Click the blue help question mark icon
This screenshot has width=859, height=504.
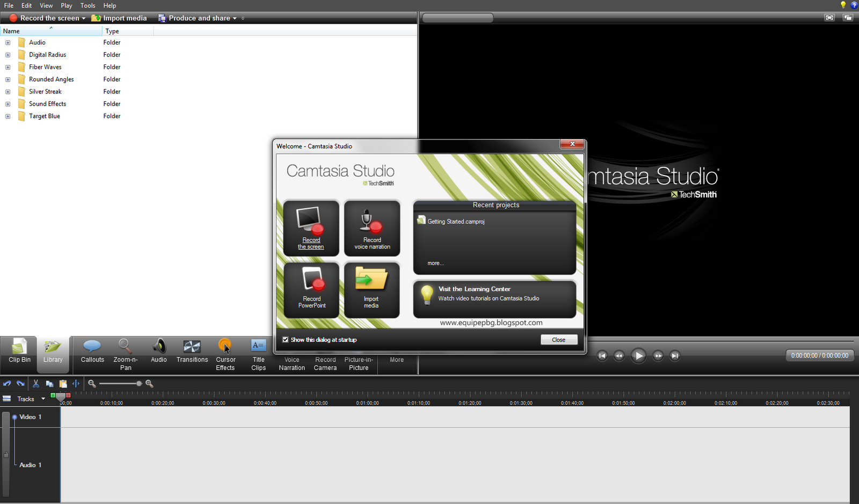point(854,5)
